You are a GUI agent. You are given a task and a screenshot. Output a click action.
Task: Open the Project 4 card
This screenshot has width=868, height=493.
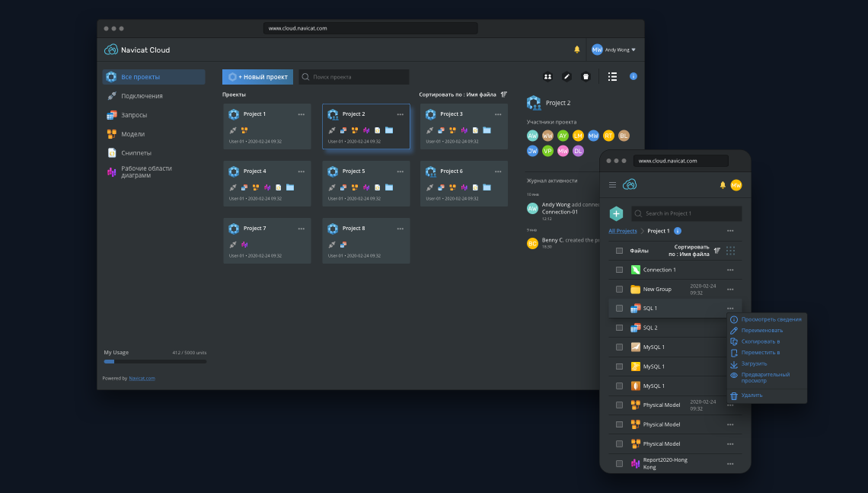pos(266,184)
